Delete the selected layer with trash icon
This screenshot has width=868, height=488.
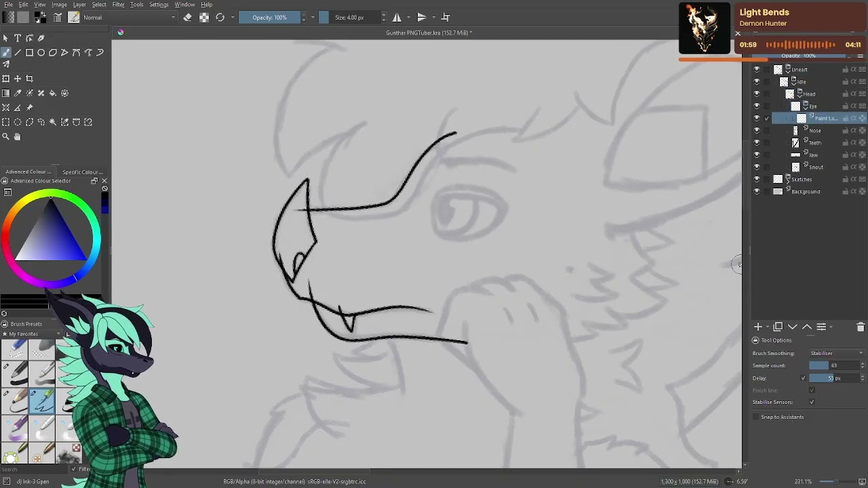(861, 327)
